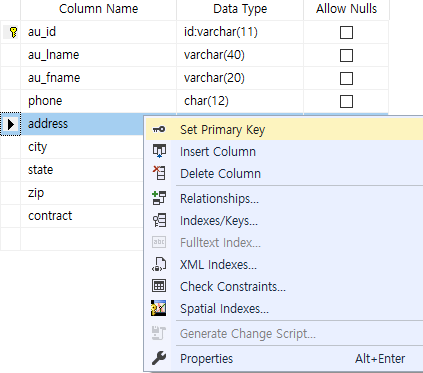Select the zip column name cell
Screen dimensions: 423x373
(82, 193)
